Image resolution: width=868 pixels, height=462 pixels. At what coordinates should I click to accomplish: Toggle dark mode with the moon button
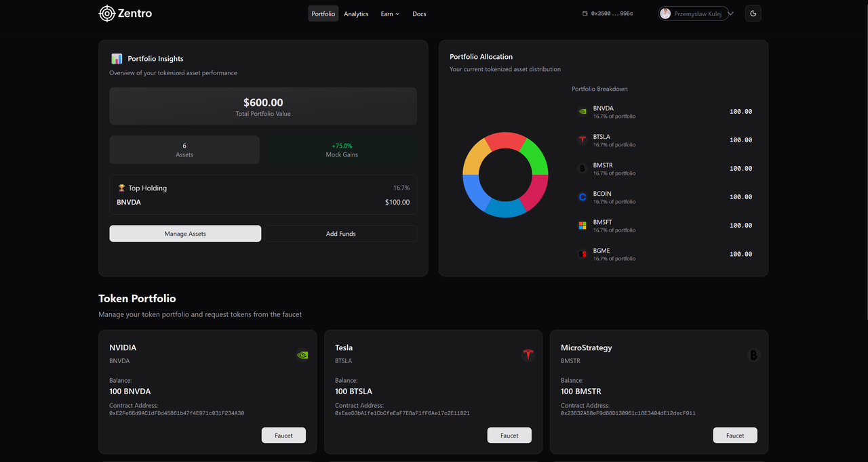(753, 13)
